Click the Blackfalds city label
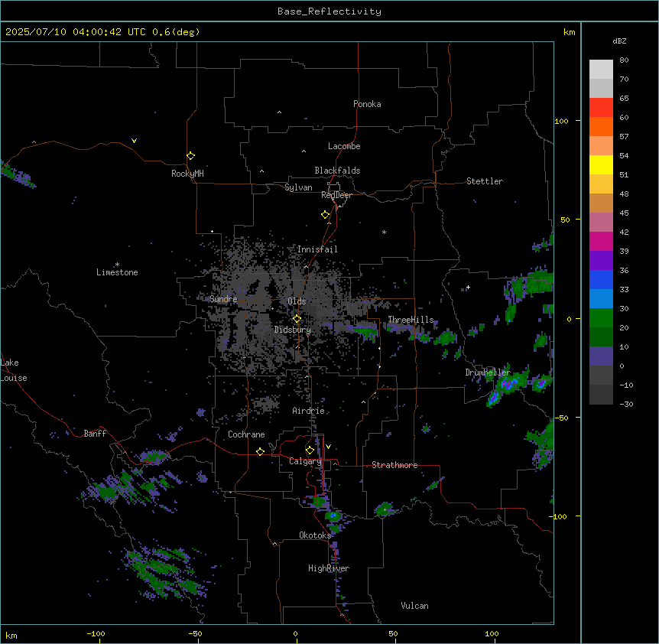The width and height of the screenshot is (659, 644). (x=337, y=171)
